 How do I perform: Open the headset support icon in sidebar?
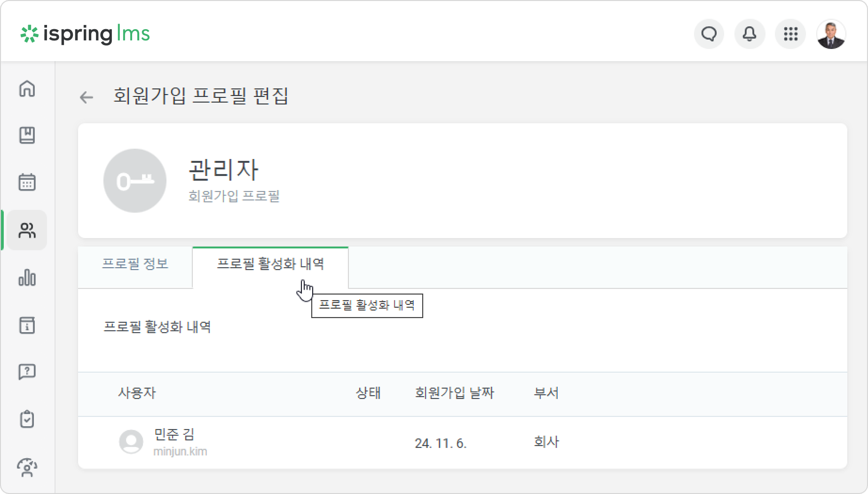pos(27,467)
